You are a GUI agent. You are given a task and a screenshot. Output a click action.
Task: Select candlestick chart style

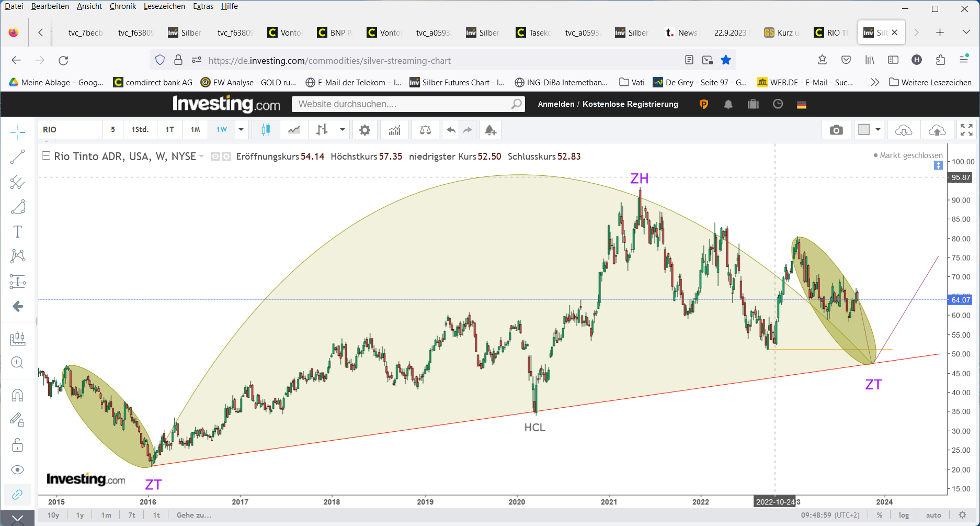tap(266, 130)
